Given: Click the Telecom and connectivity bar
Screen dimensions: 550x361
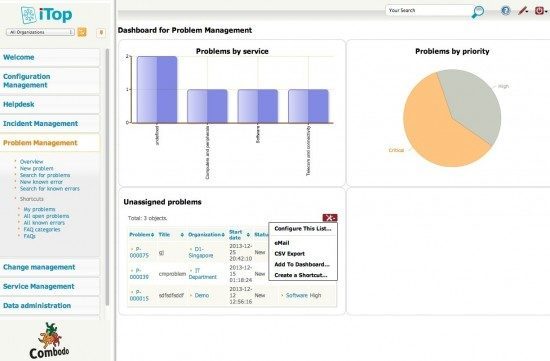Looking at the screenshot, I should 308,106.
